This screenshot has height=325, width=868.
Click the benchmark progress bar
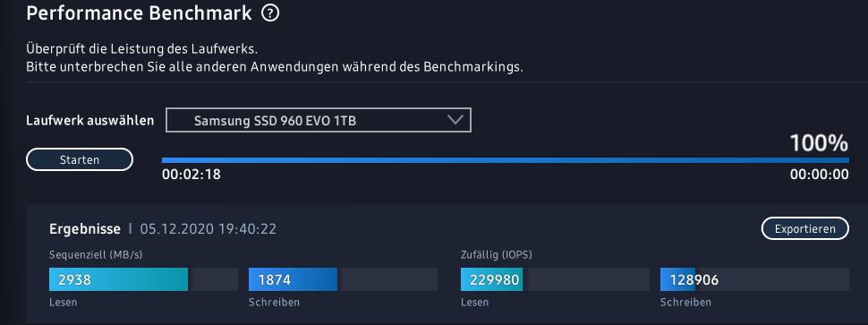tap(505, 160)
